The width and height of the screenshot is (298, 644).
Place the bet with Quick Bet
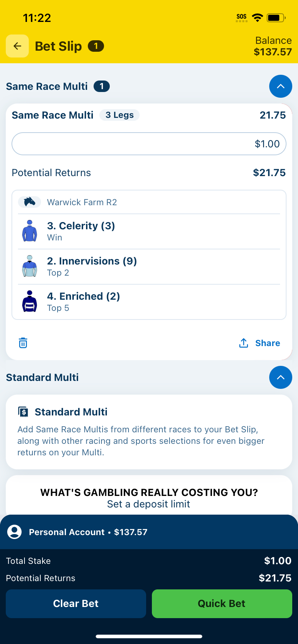(x=222, y=604)
